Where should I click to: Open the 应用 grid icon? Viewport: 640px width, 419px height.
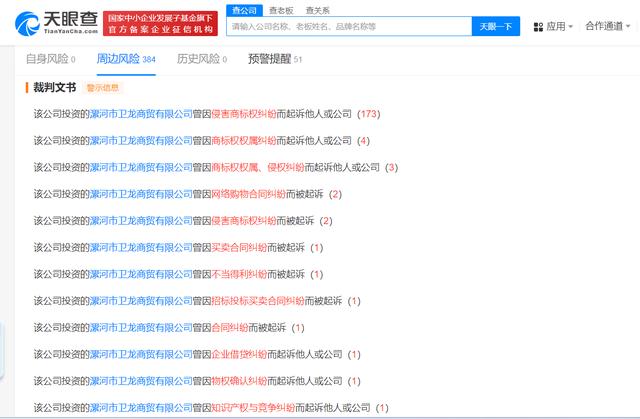538,27
